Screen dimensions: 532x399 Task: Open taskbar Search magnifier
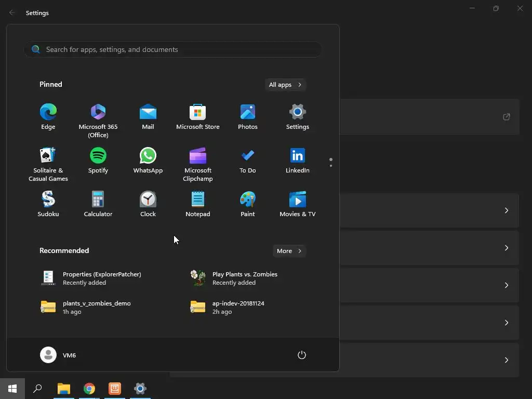37,389
